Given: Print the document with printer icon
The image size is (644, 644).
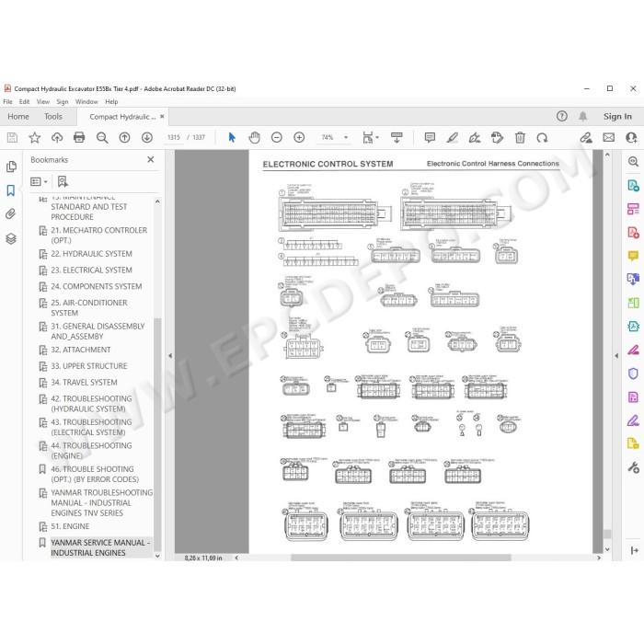Looking at the screenshot, I should tap(79, 137).
